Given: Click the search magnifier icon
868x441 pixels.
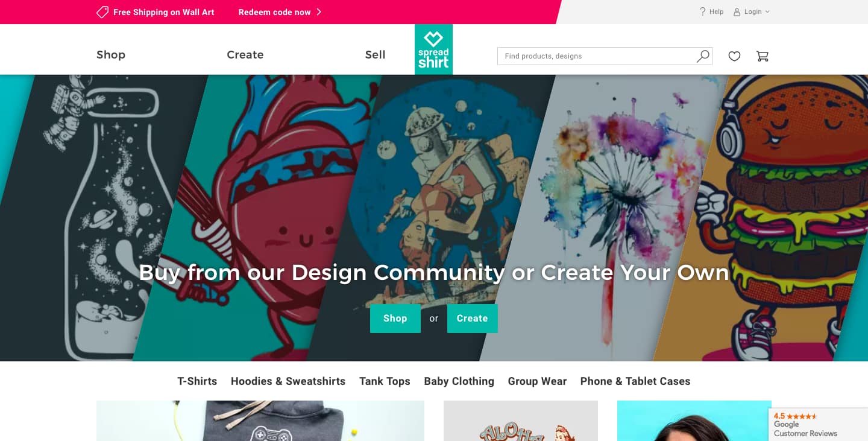Looking at the screenshot, I should (x=703, y=56).
